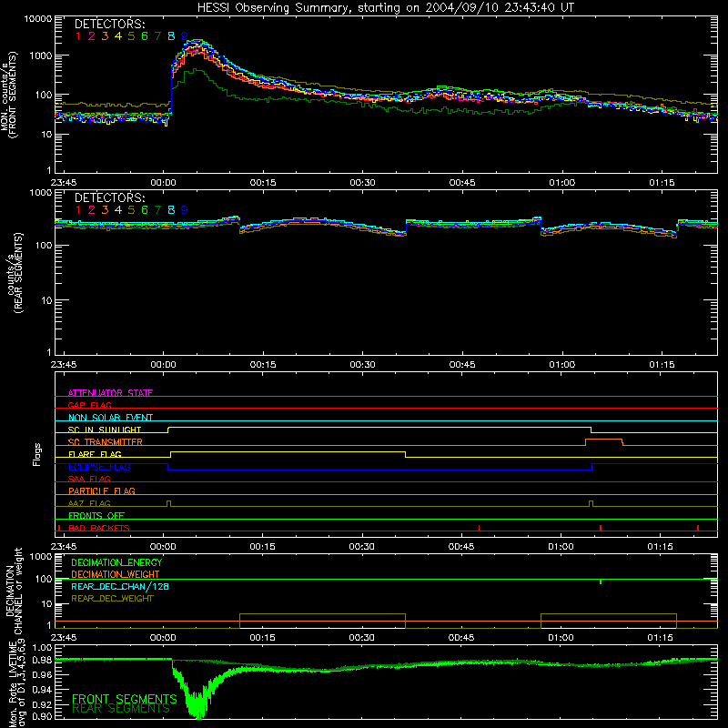Click the GAP_FLAG label

89,405
